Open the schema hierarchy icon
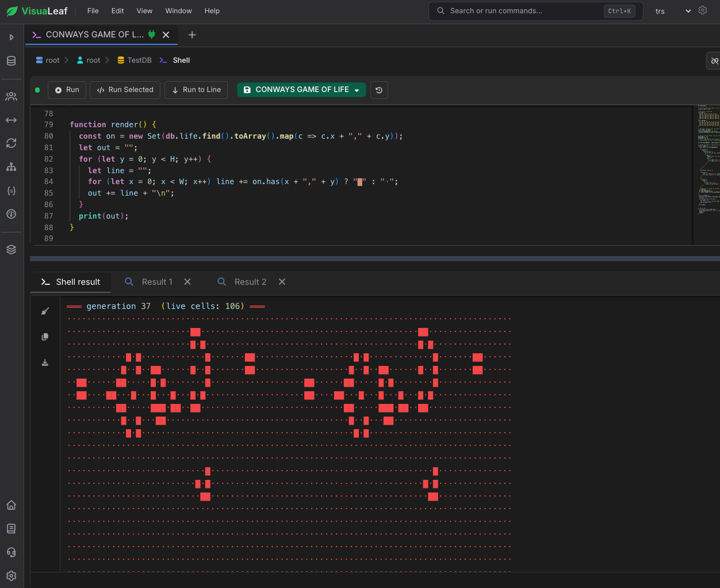720x588 pixels. (x=12, y=167)
